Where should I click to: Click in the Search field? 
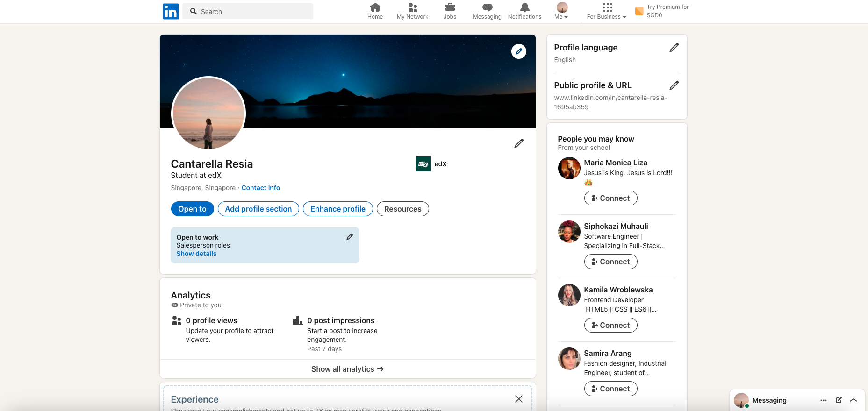248,11
